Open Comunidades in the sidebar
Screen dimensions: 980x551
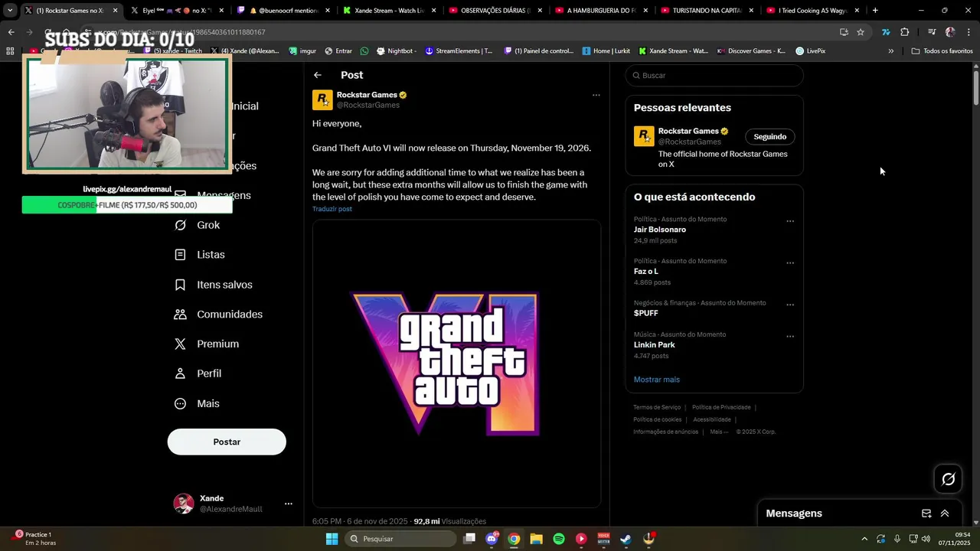218,315
